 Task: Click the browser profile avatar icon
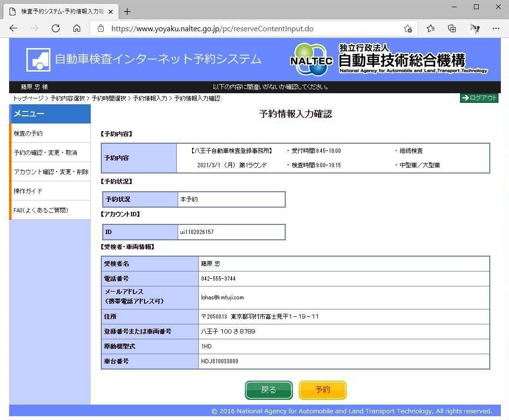click(474, 28)
